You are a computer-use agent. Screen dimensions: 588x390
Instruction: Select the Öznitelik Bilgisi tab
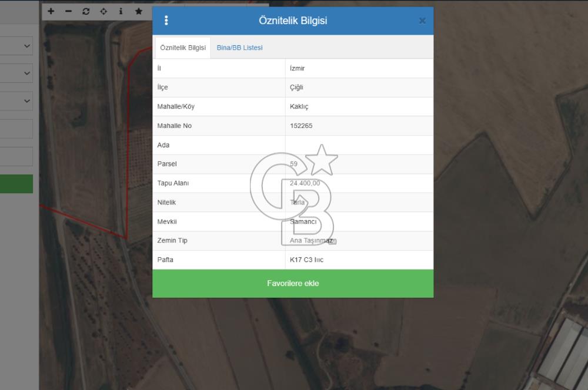pos(183,48)
